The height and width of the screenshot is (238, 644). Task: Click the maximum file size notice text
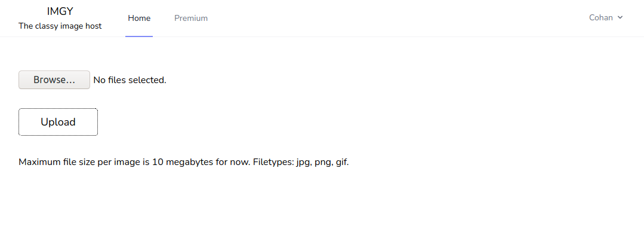point(184,162)
